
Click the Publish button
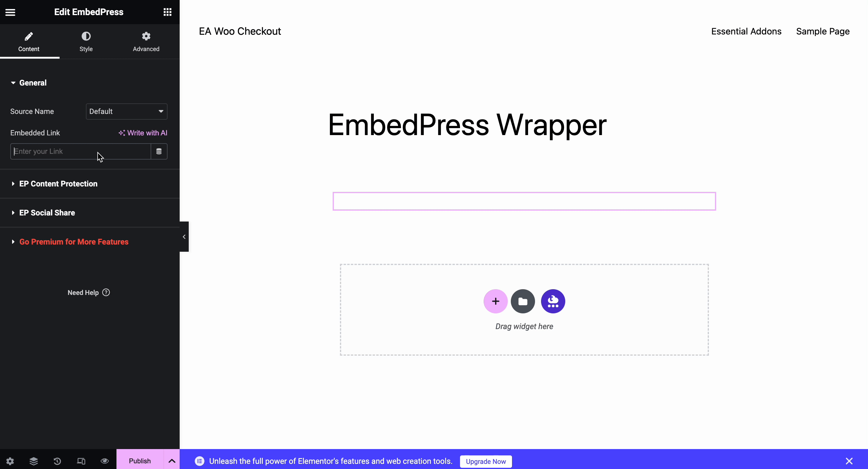[140, 461]
